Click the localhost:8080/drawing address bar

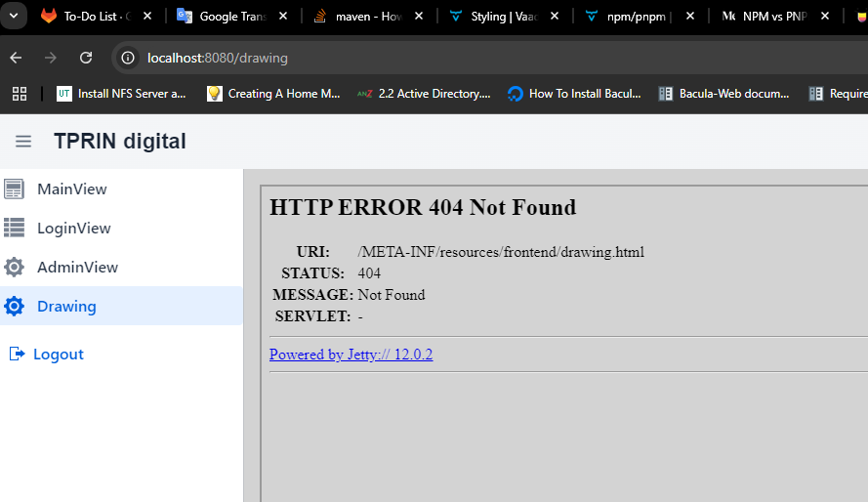391,58
